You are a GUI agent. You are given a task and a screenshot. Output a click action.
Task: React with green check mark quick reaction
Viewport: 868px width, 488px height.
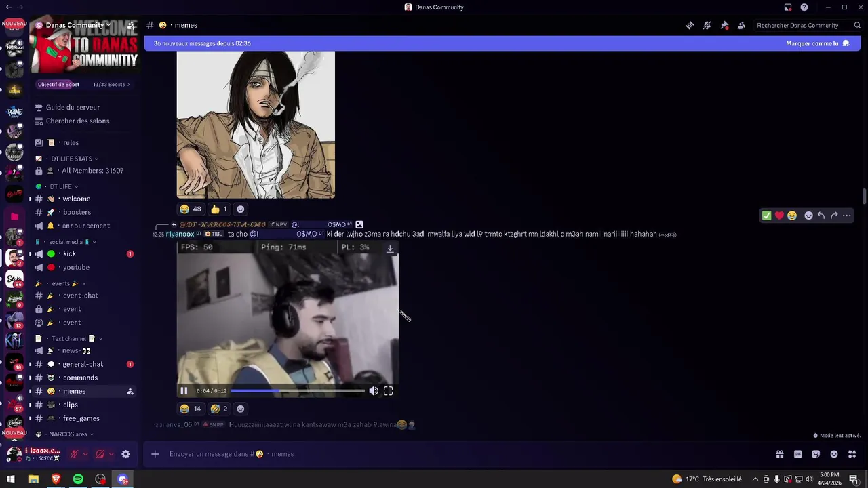click(x=766, y=216)
